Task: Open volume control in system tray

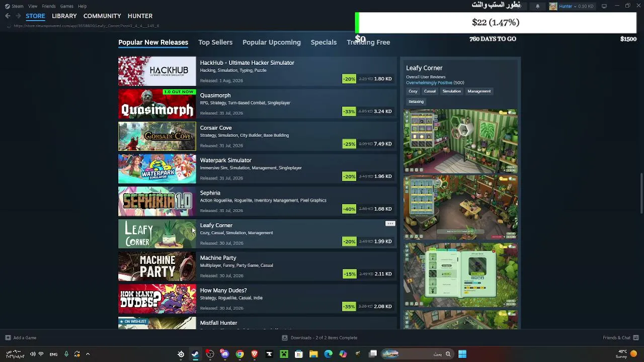Action: [x=33, y=354]
